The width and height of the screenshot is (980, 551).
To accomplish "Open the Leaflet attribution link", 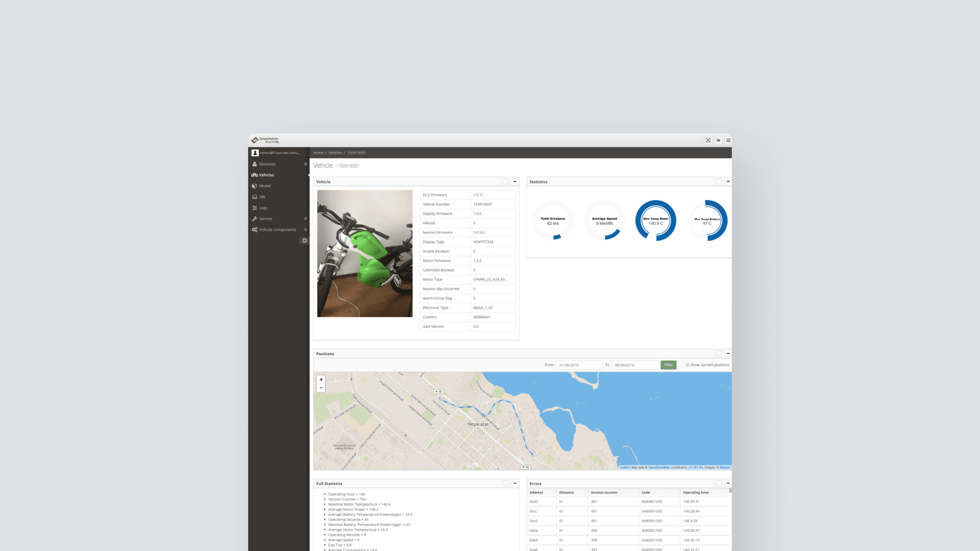I will [625, 467].
